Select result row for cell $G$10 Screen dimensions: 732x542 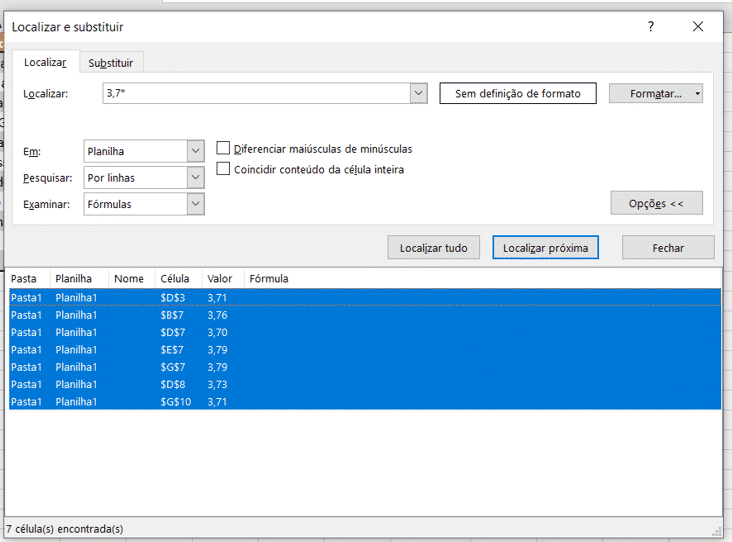coord(365,401)
